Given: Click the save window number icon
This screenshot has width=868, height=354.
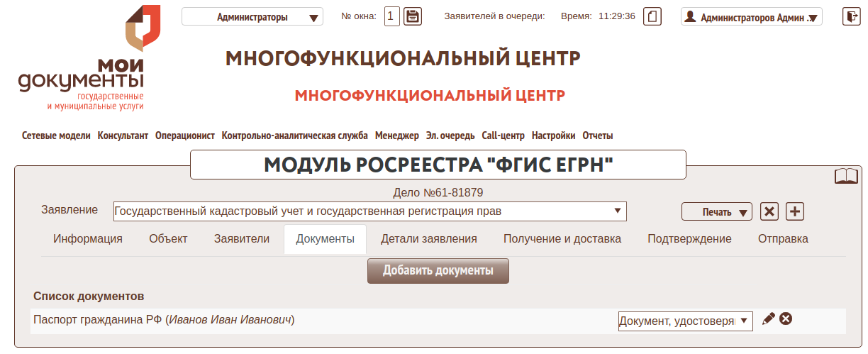Looking at the screenshot, I should [x=413, y=16].
